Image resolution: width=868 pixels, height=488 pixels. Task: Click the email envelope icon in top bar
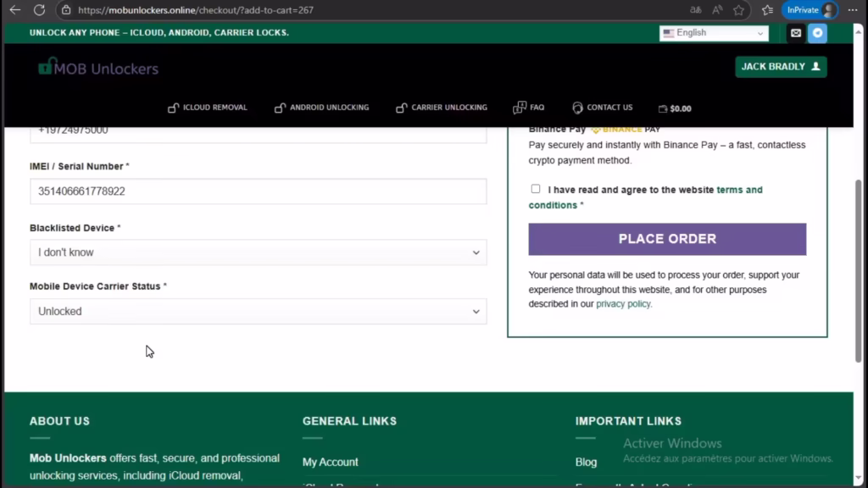coord(796,33)
